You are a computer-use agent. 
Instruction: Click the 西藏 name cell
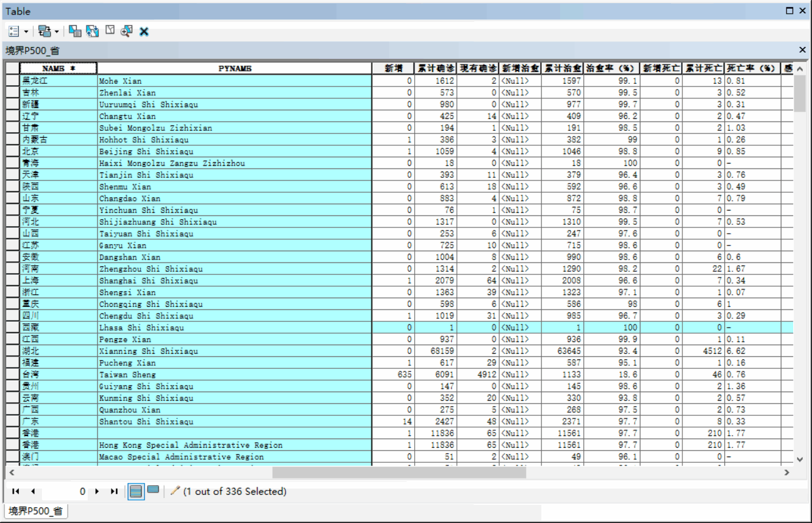[x=58, y=328]
